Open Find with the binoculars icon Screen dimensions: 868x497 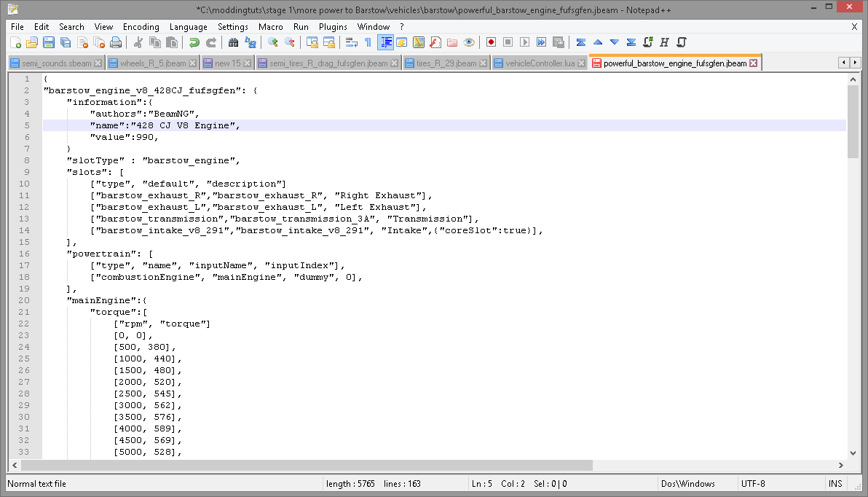(234, 43)
